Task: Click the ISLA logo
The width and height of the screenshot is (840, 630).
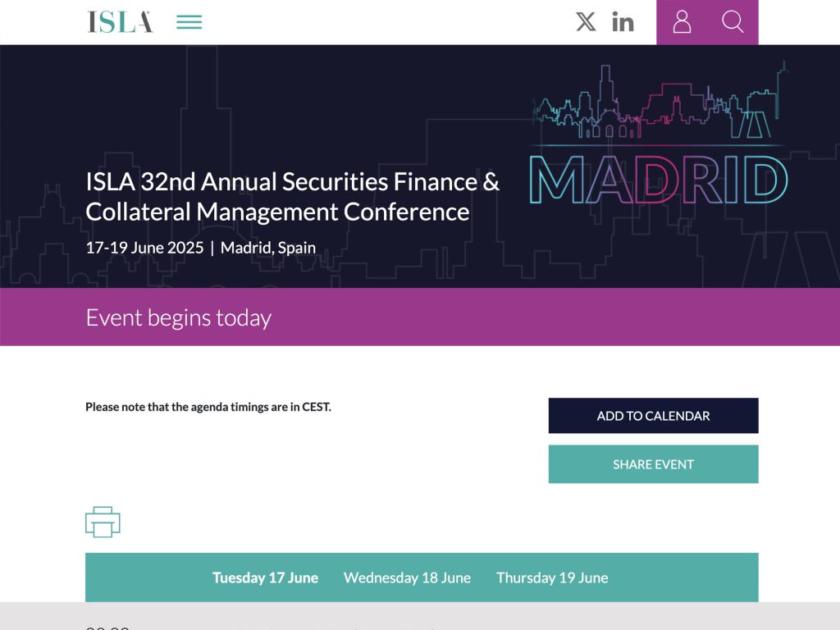Action: pos(119,21)
